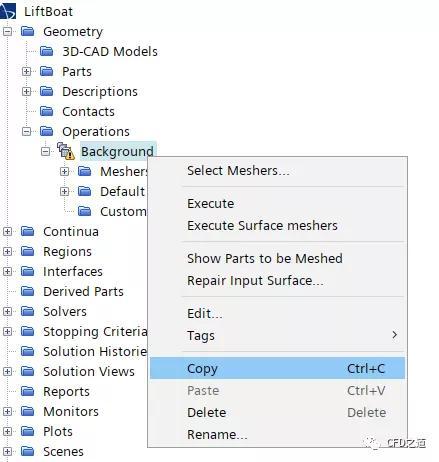Click the Custom Controls folder icon

pyautogui.click(x=85, y=211)
